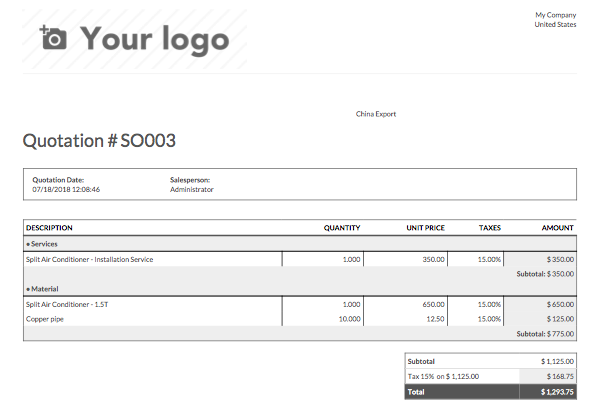Click the Quotation Date value 07/18/2018
This screenshot has width=603, height=411.
pos(66,190)
